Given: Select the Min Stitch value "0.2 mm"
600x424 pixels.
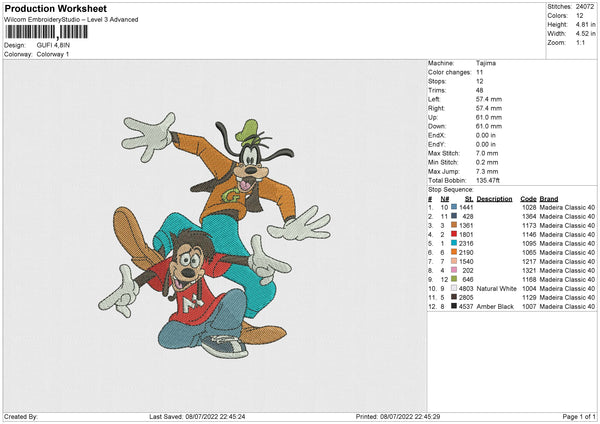Looking at the screenshot, I should pyautogui.click(x=487, y=162).
